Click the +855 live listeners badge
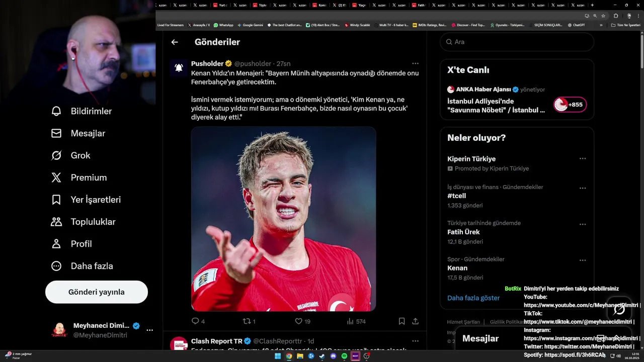644x362 pixels. [x=570, y=105]
